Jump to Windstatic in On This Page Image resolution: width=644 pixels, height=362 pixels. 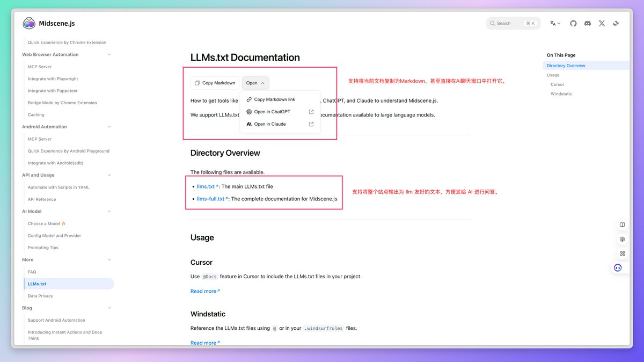[x=561, y=94]
